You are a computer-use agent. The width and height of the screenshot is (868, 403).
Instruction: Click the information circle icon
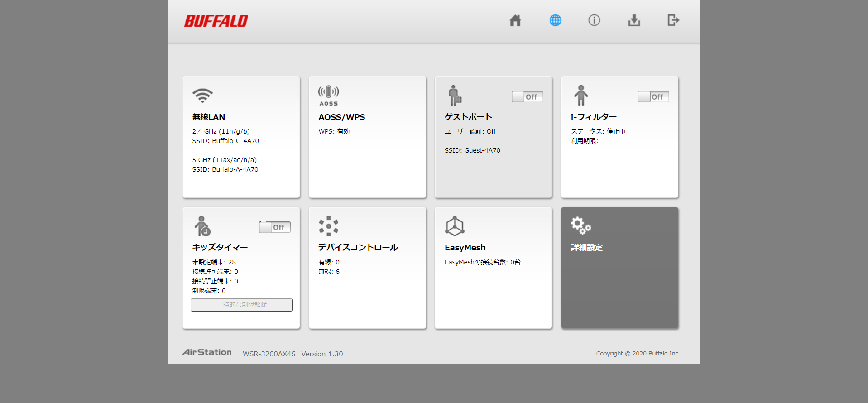[x=594, y=20]
